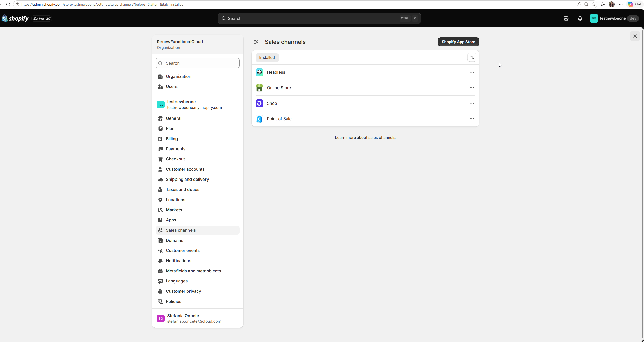This screenshot has height=343, width=644.
Task: Click the testnewbeone store entry in sidebar
Action: click(197, 105)
